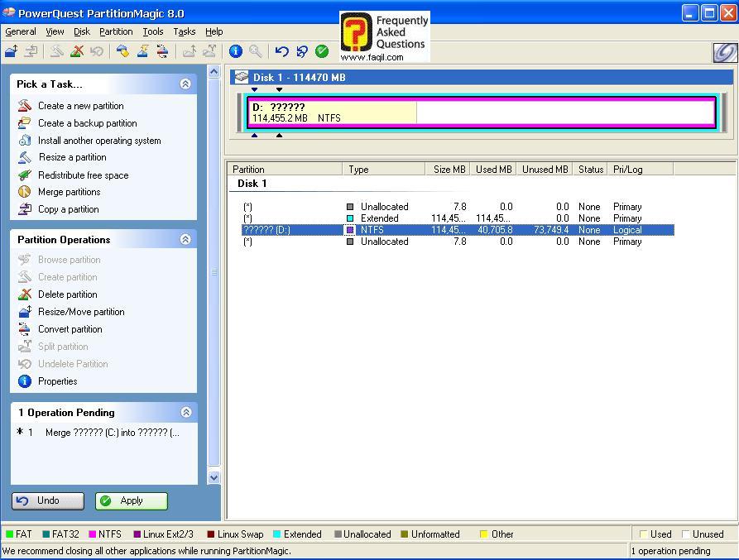
Task: Click the Convert partition toolbar icon
Action: [x=162, y=51]
